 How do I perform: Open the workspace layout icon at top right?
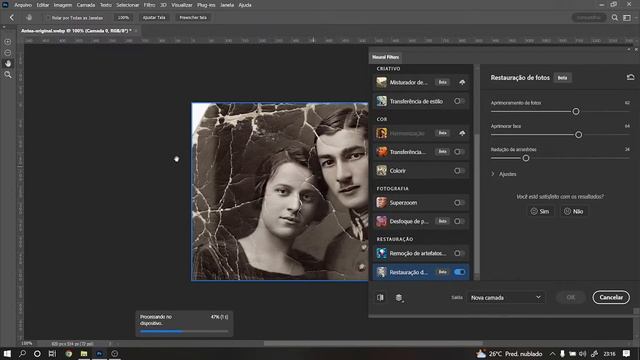click(x=627, y=18)
